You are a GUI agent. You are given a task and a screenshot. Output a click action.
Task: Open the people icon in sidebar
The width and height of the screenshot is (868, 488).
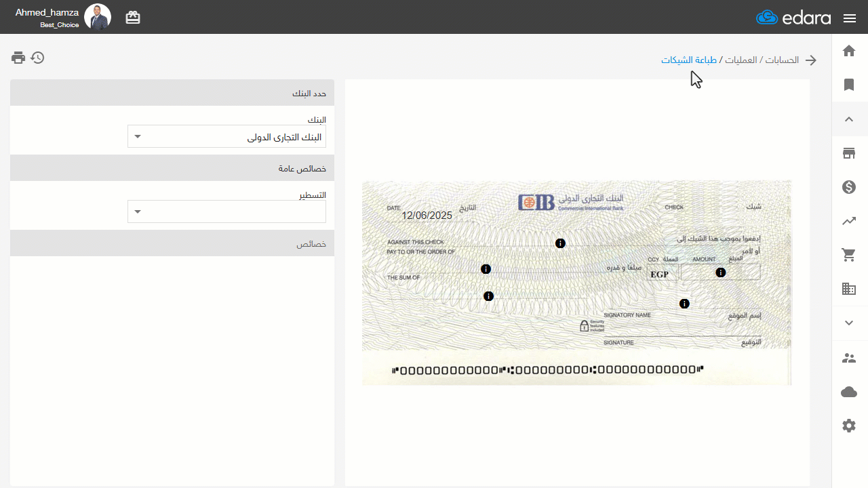click(x=849, y=358)
